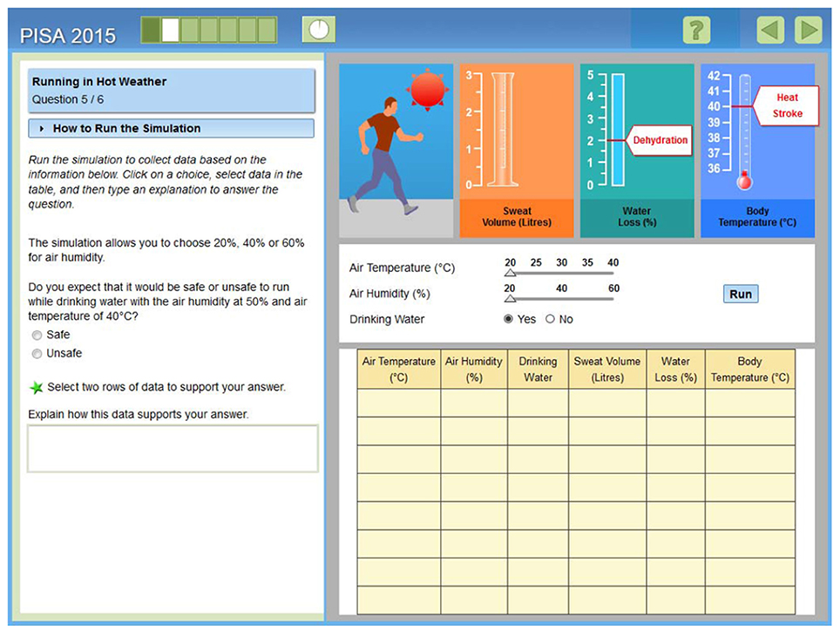This screenshot has width=840, height=631.
Task: Click the PISA 2015 header title
Action: tap(67, 36)
